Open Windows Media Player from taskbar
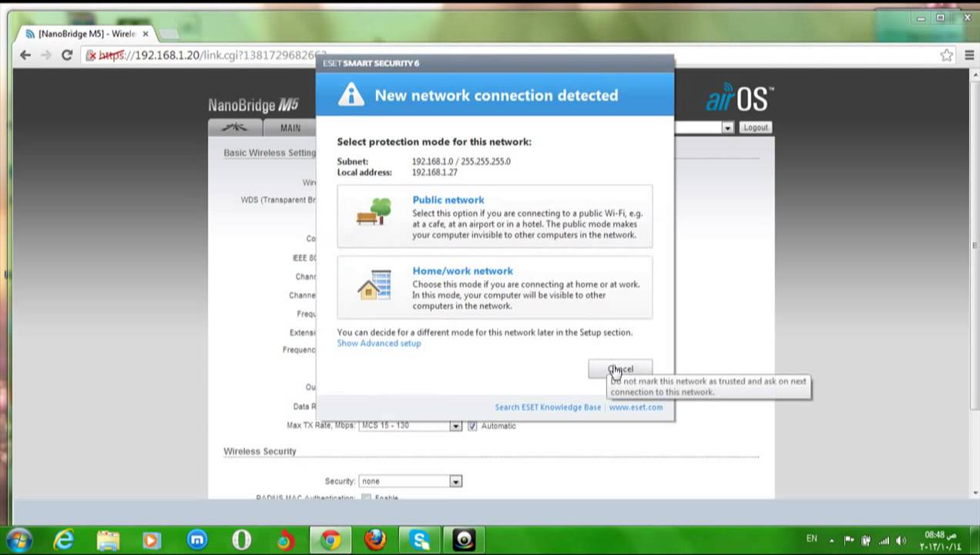Image resolution: width=980 pixels, height=555 pixels. click(152, 540)
